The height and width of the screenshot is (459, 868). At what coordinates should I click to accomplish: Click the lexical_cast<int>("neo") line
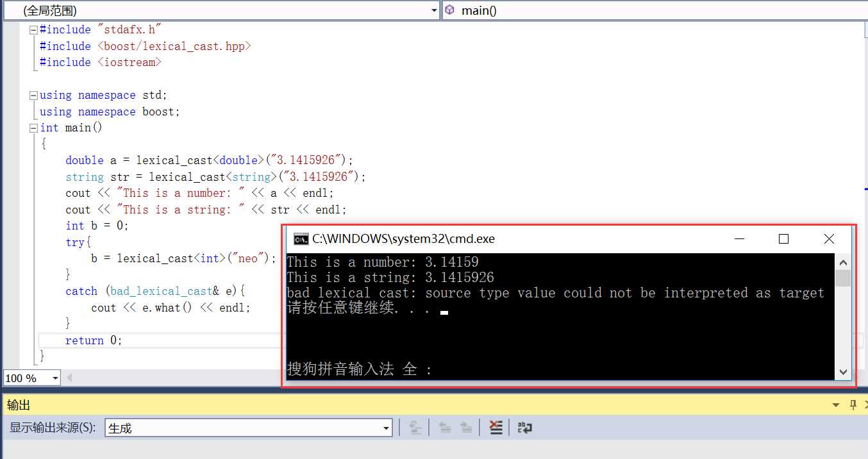183,258
